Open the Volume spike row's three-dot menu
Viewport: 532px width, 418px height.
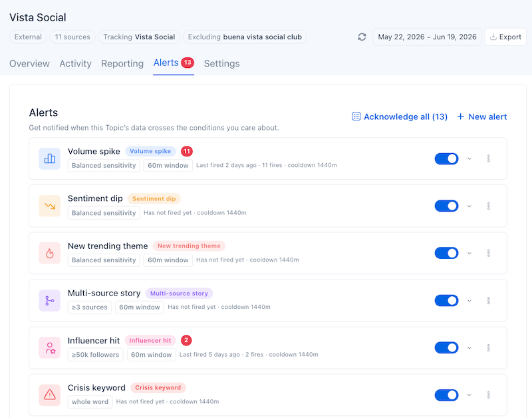pos(489,158)
